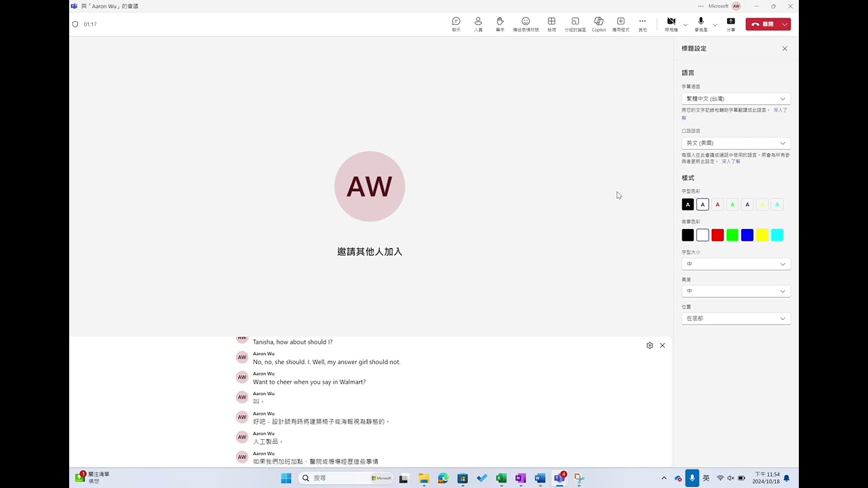Screen dimensions: 868x488
Task: Choose white caption background color
Action: tap(703, 235)
